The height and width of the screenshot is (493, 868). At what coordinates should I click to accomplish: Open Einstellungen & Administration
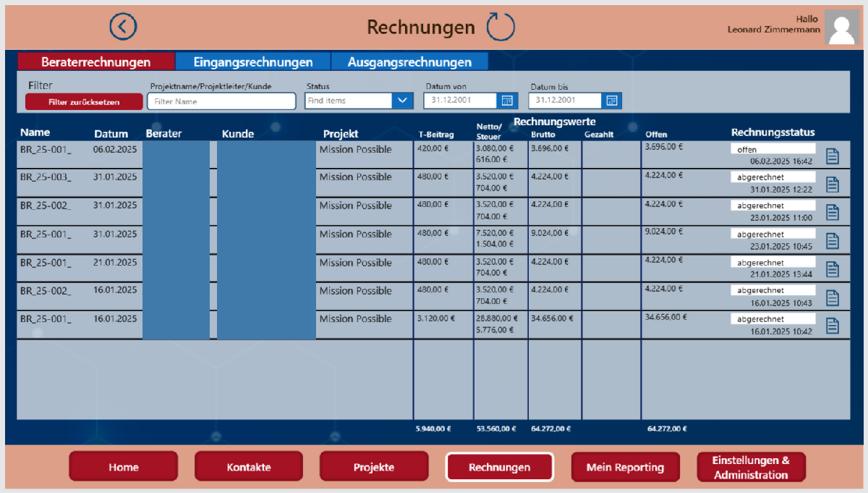click(751, 466)
